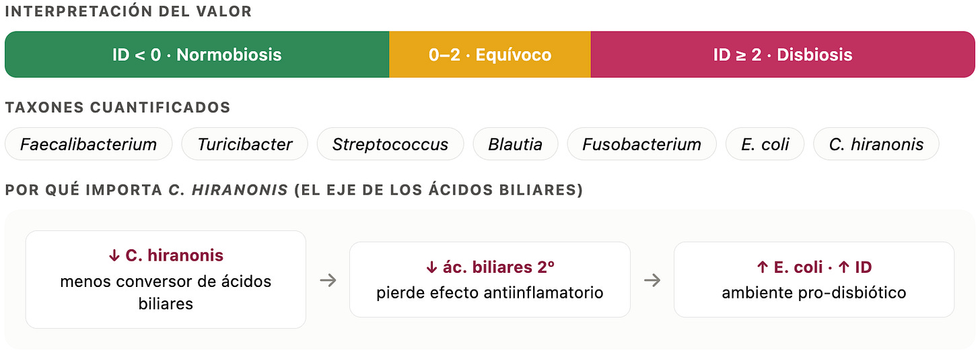Image resolution: width=980 pixels, height=357 pixels.
Task: Select the Faecalibacterium taxon chip
Action: coord(89,144)
